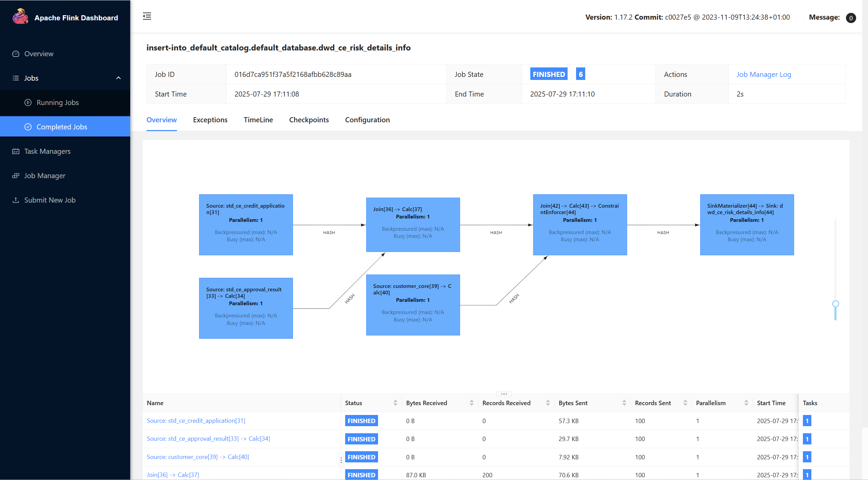
Task: Open the Job Manager Log link
Action: pos(764,74)
